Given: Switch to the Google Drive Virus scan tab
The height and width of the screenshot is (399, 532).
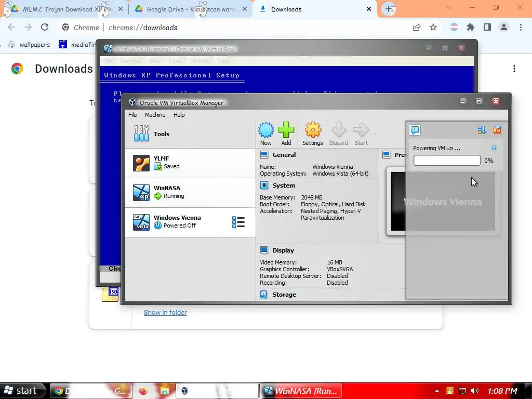Looking at the screenshot, I should 191,9.
